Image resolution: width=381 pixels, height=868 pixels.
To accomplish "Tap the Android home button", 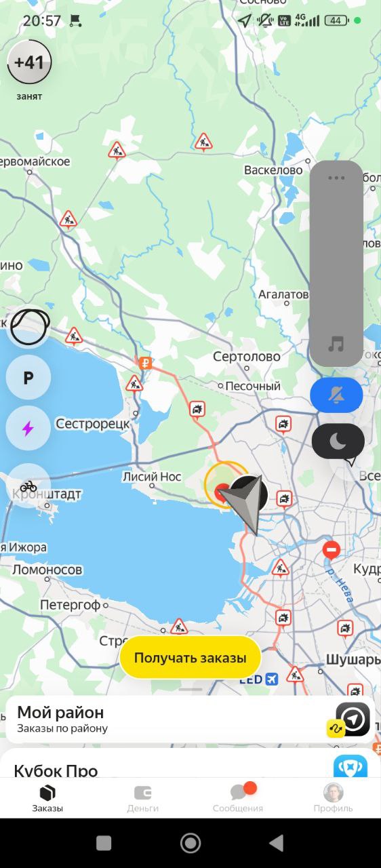I will click(x=190, y=843).
